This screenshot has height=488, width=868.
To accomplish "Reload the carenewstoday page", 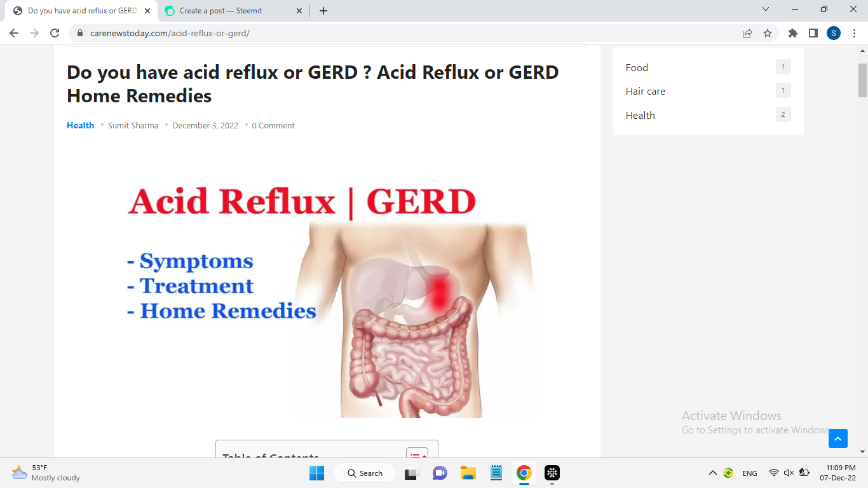I will coord(55,33).
